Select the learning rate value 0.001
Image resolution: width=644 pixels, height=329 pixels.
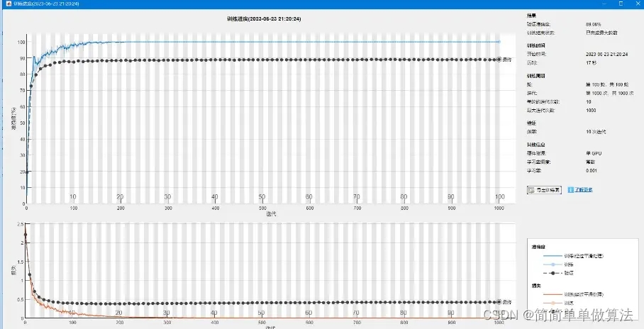coord(592,170)
